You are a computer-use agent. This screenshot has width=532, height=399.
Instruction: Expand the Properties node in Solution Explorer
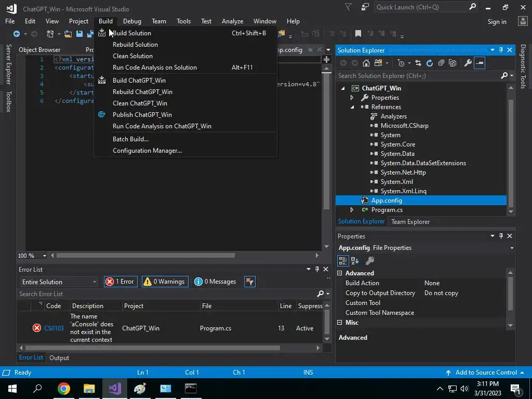pyautogui.click(x=352, y=98)
